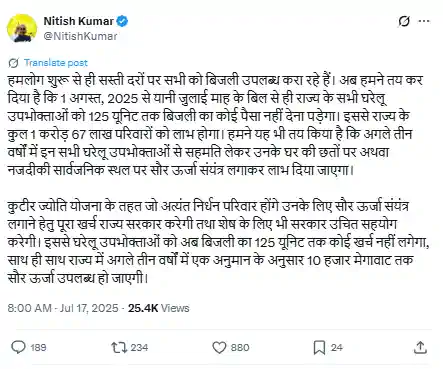
Task: Click the translate icon beside Translate post
Action: pyautogui.click(x=13, y=63)
